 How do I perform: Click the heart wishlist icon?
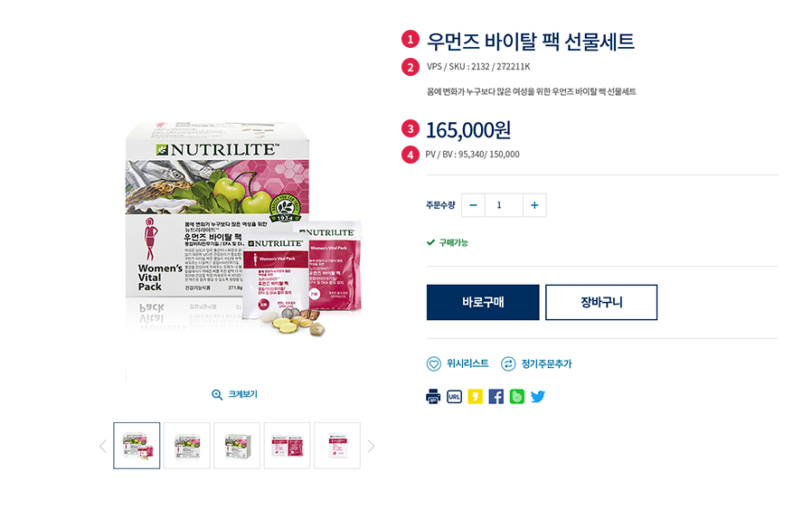click(433, 364)
